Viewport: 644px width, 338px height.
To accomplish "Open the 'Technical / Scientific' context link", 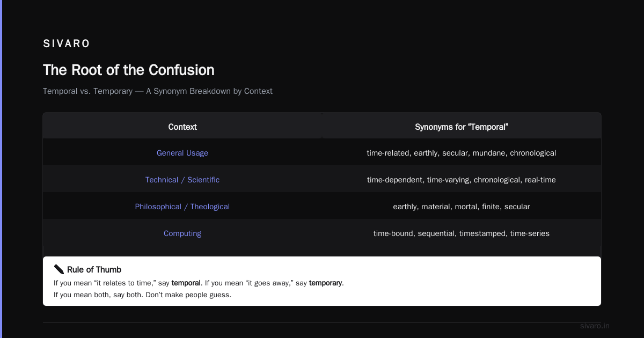I will click(182, 180).
